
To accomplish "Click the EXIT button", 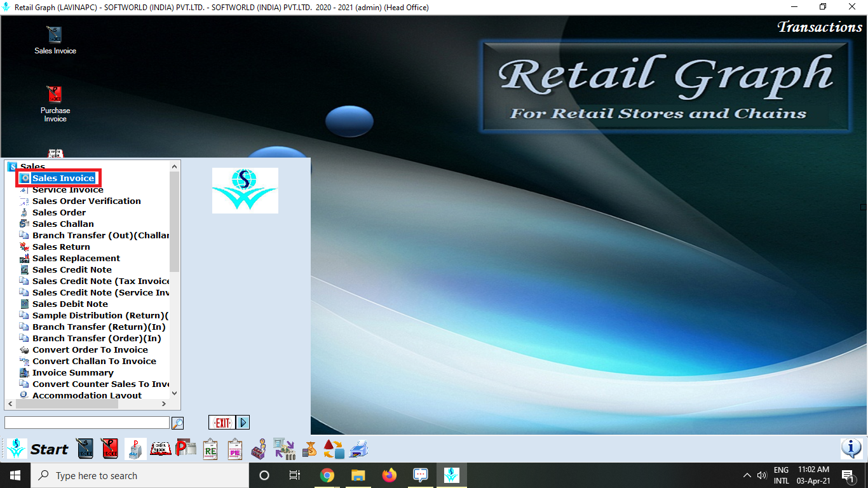I will [222, 423].
